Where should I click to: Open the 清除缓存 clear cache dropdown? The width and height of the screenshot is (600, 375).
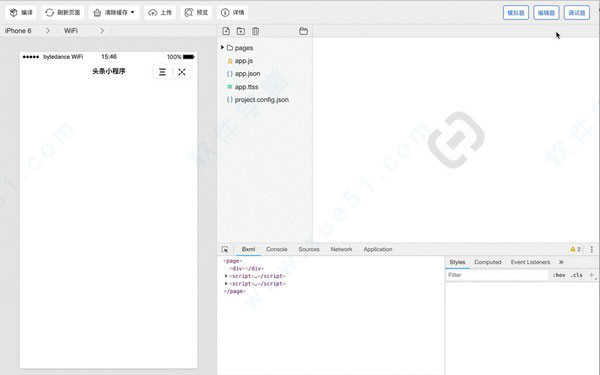(x=114, y=13)
